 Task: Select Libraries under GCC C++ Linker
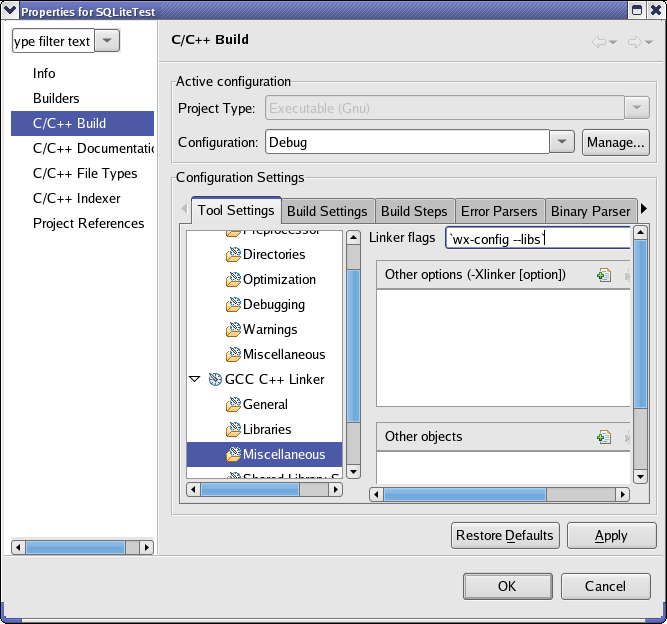point(267,429)
